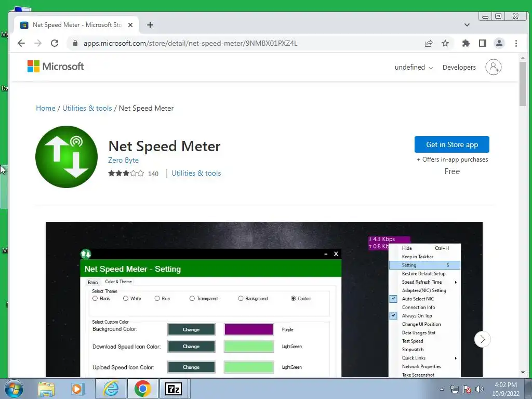
Task: Click the volume speaker tray icon
Action: (480, 389)
